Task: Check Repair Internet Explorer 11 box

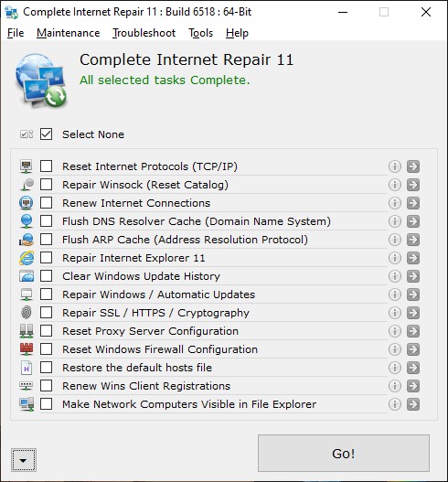Action: pyautogui.click(x=46, y=258)
